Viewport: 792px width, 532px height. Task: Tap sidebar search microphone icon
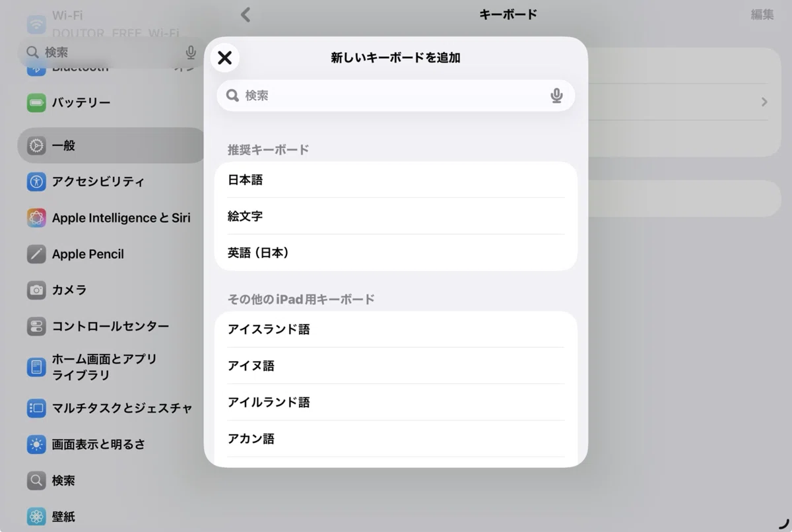(191, 52)
